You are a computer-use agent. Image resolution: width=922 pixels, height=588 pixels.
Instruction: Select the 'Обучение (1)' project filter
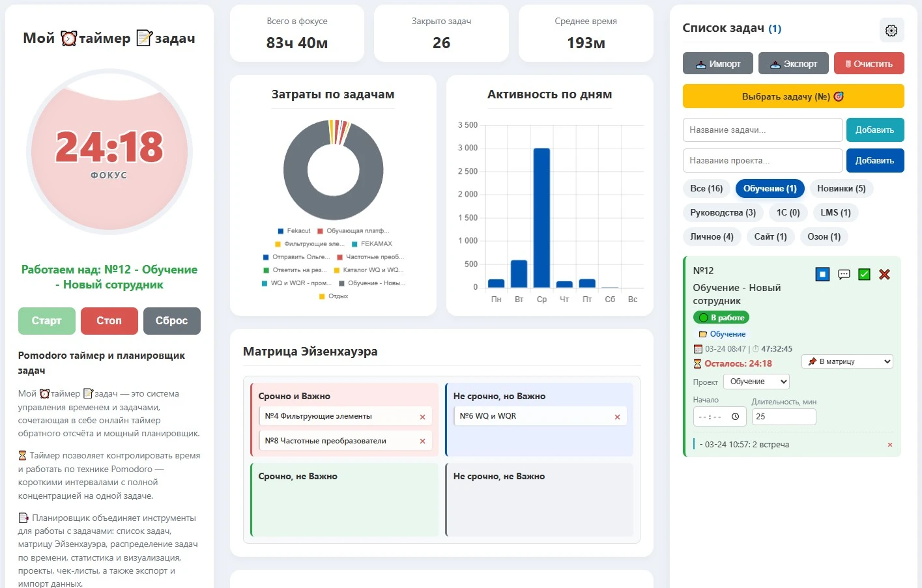[770, 189]
